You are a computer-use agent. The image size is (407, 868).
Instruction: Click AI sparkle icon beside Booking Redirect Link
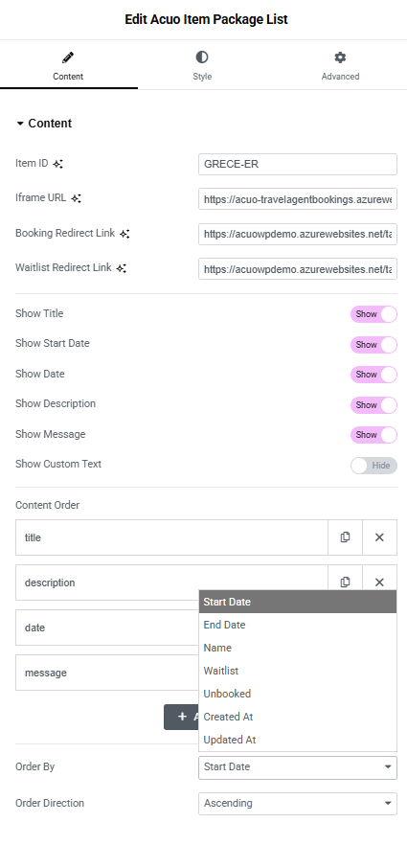(125, 234)
